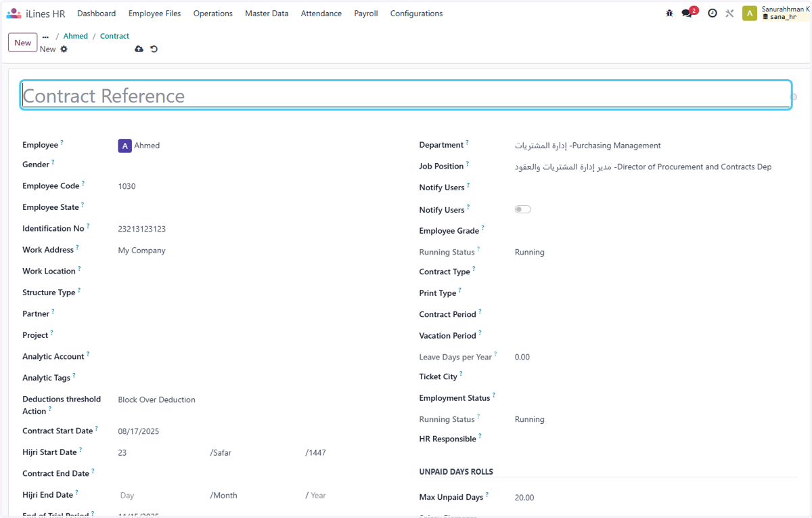Screen dimensions: 812x518
Task: Discard changes with the undo arrow icon
Action: [154, 49]
